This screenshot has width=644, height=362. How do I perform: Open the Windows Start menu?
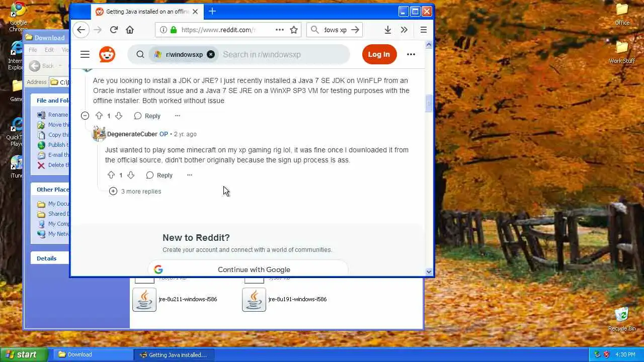(24, 354)
